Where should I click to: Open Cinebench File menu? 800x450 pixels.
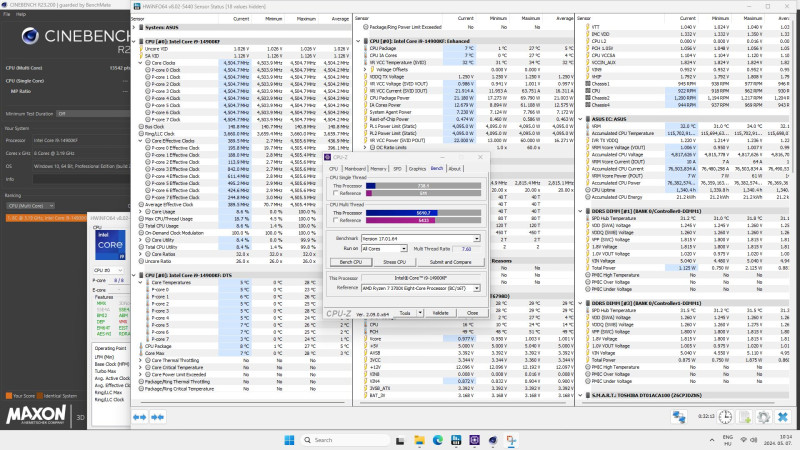(x=6, y=14)
